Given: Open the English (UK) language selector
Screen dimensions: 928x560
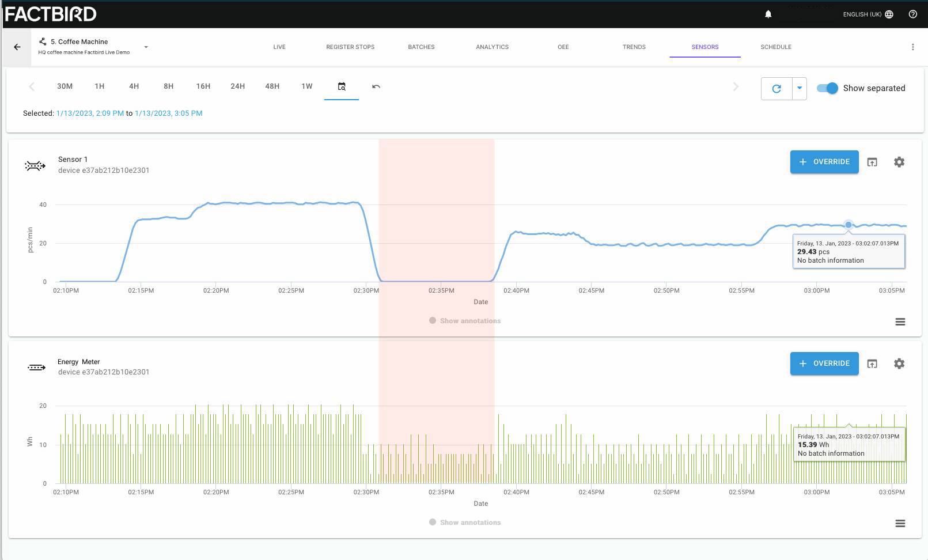Looking at the screenshot, I should point(868,14).
